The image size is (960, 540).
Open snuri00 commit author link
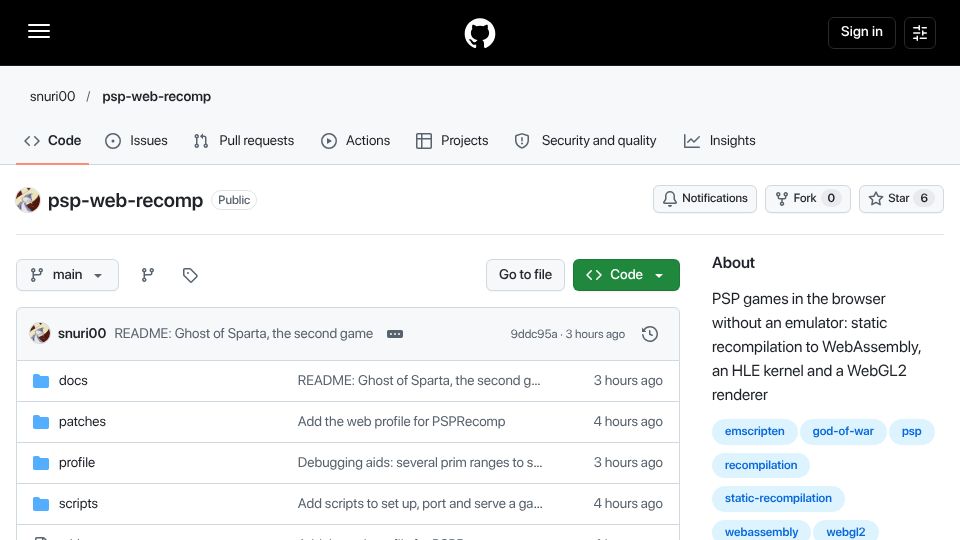(x=82, y=333)
